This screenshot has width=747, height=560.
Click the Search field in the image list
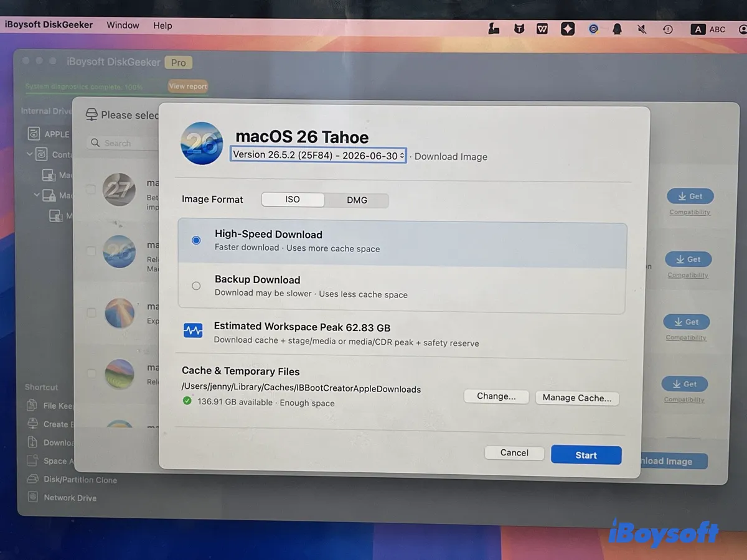(123, 143)
